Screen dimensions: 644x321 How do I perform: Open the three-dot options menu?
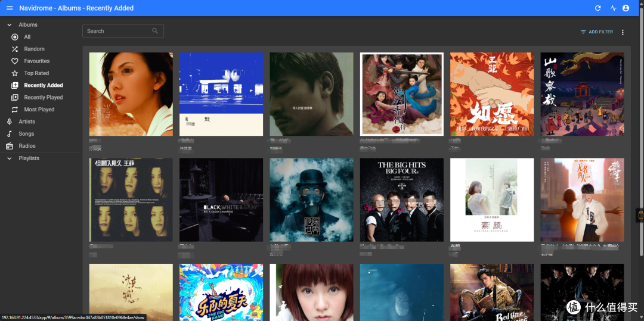coord(623,32)
